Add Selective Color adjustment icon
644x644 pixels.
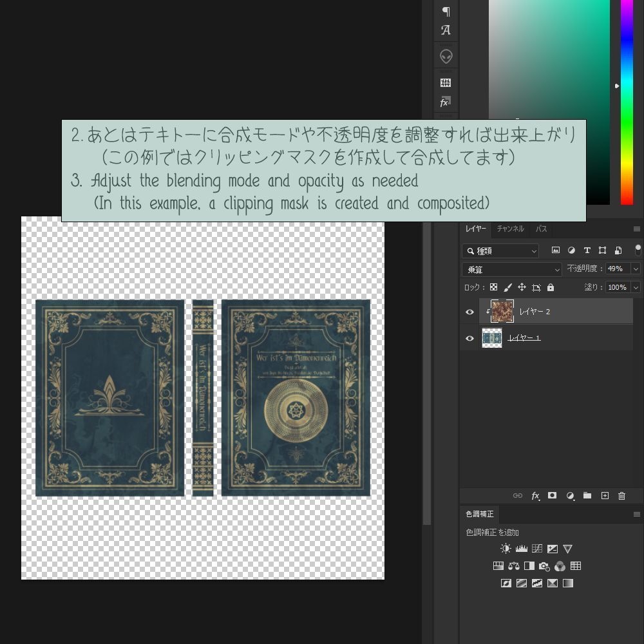pyautogui.click(x=553, y=583)
